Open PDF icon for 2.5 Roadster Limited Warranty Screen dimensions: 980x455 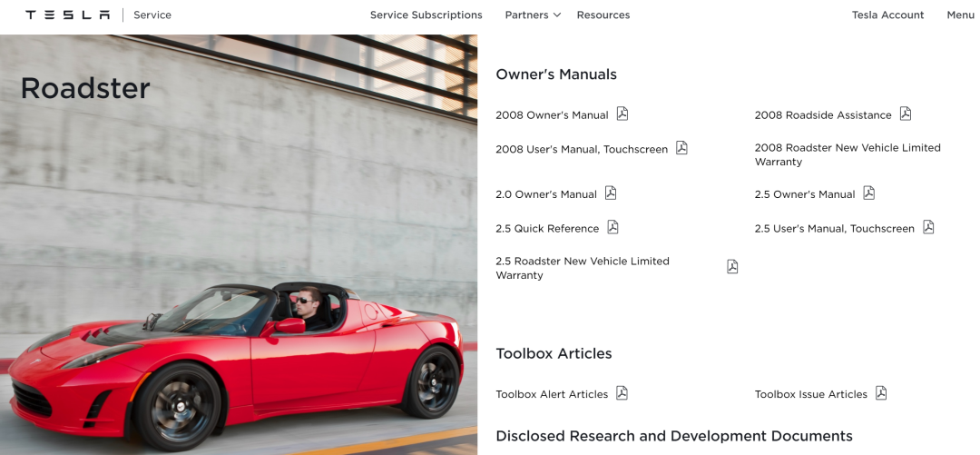(732, 267)
